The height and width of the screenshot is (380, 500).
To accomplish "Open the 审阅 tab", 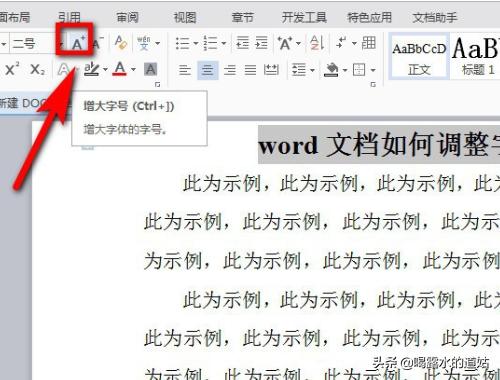I will coord(127,17).
